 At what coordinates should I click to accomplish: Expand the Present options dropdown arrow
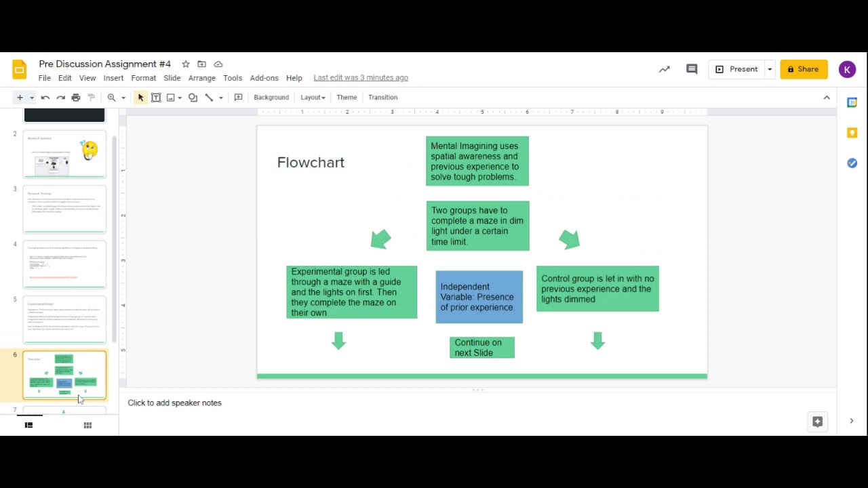pos(770,69)
